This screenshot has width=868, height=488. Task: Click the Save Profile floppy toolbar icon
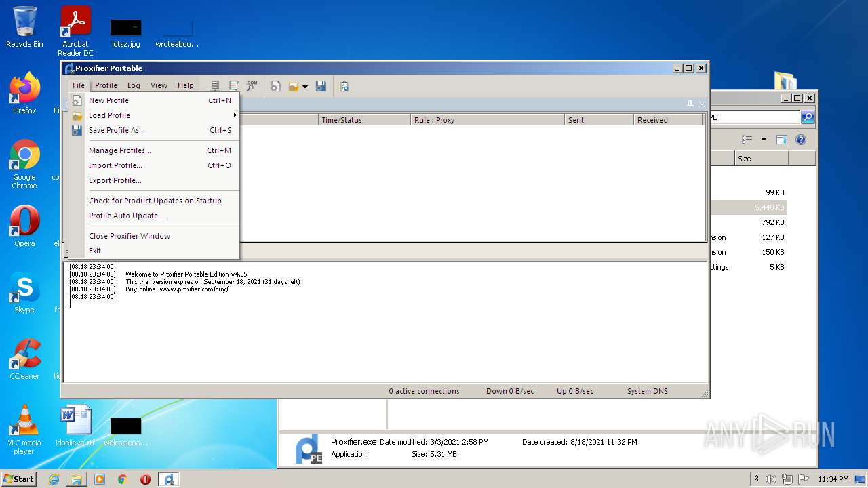pos(321,86)
